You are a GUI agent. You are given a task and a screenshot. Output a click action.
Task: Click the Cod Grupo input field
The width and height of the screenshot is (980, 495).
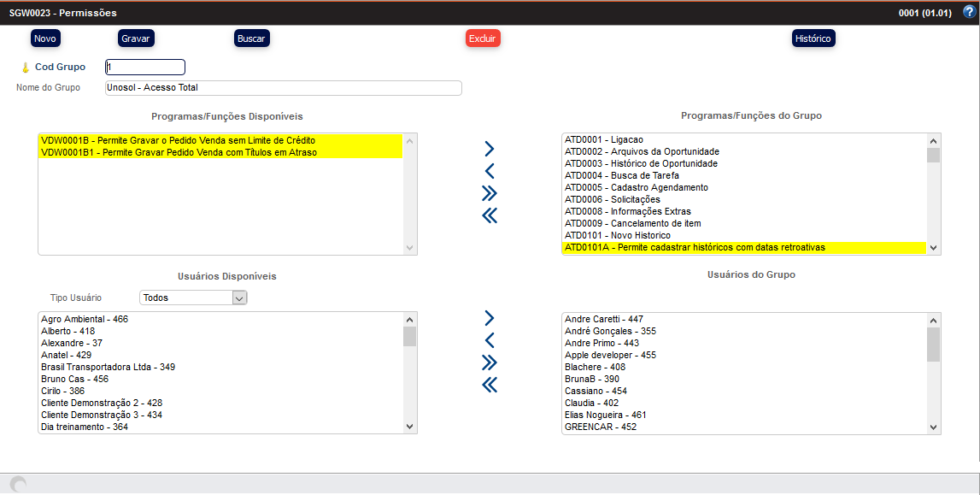(x=144, y=68)
